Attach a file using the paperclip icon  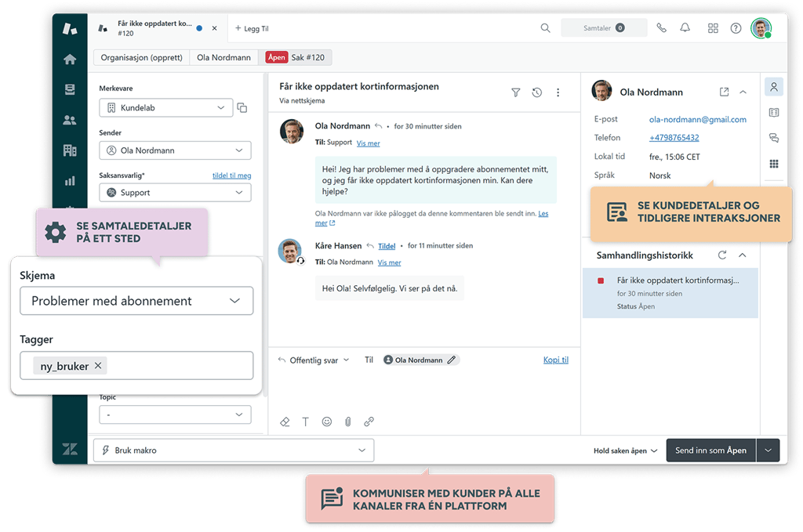point(347,422)
